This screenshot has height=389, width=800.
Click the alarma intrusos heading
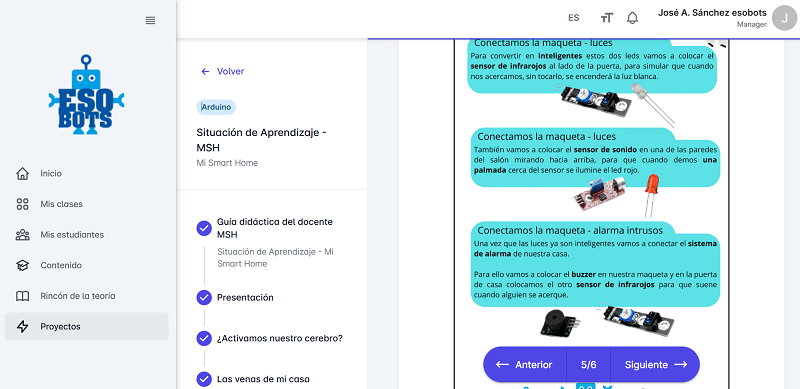570,230
